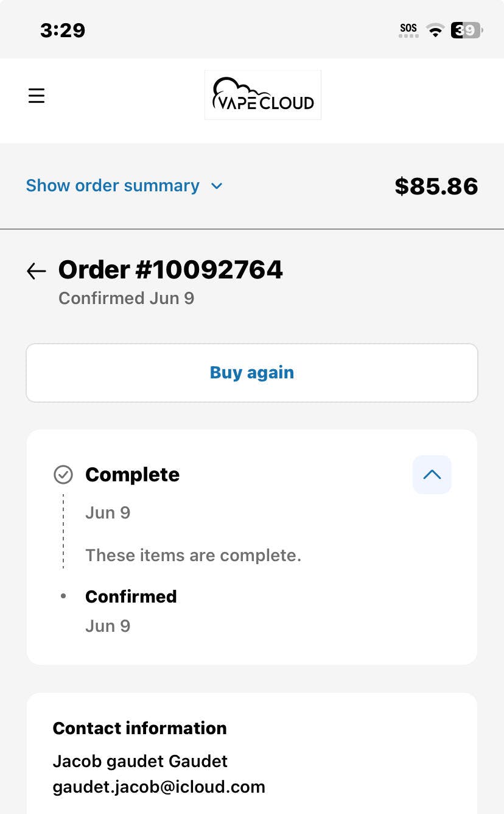
Task: Tap the battery indicator
Action: (466, 30)
